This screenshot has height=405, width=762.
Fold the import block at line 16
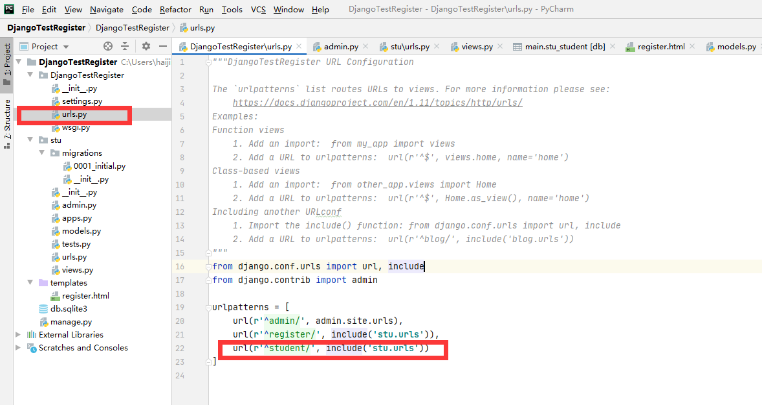208,266
